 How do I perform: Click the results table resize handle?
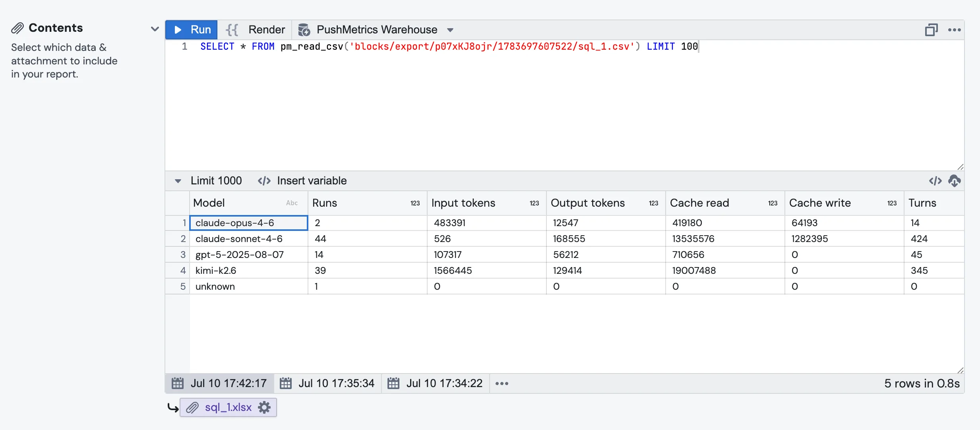point(960,370)
